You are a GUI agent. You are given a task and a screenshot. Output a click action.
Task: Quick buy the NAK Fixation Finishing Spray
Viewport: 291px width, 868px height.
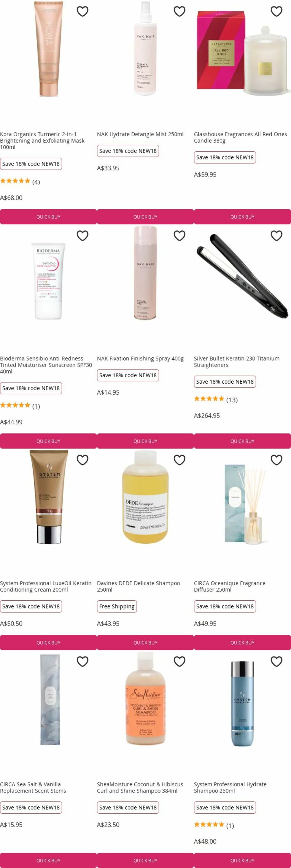point(145,441)
